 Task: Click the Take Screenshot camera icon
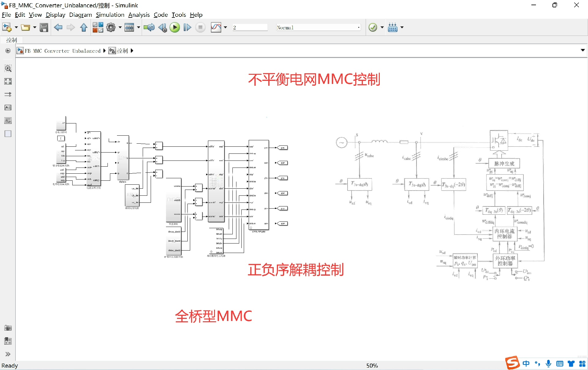coord(8,328)
